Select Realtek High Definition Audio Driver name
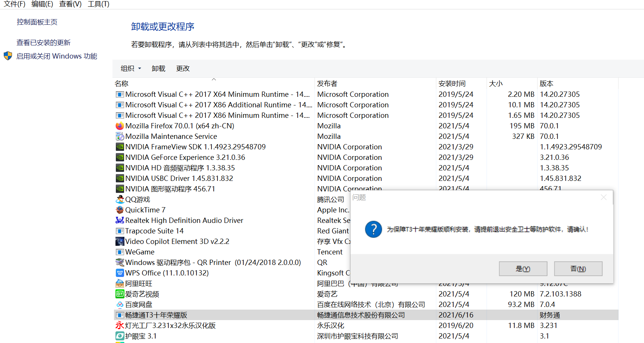Screen dimensions: 644x343 point(184,220)
